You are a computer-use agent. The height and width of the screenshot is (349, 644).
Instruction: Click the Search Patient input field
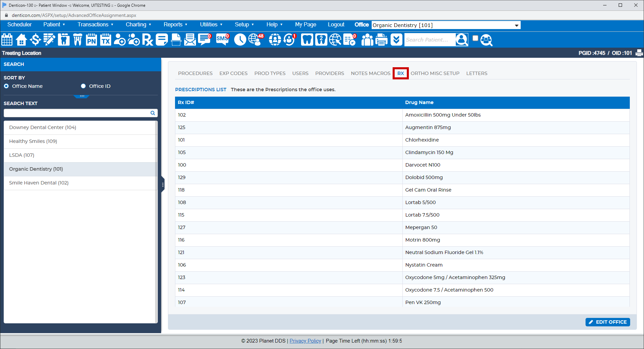(x=430, y=40)
